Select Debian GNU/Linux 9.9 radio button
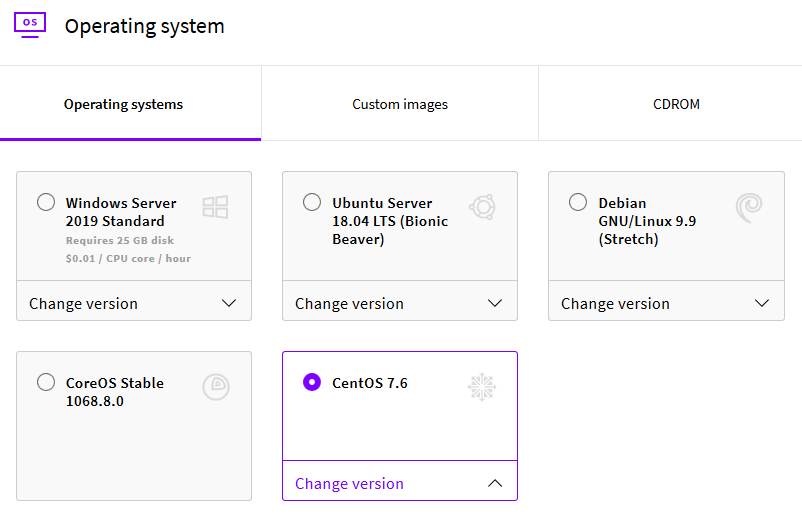This screenshot has height=526, width=802. [x=578, y=203]
